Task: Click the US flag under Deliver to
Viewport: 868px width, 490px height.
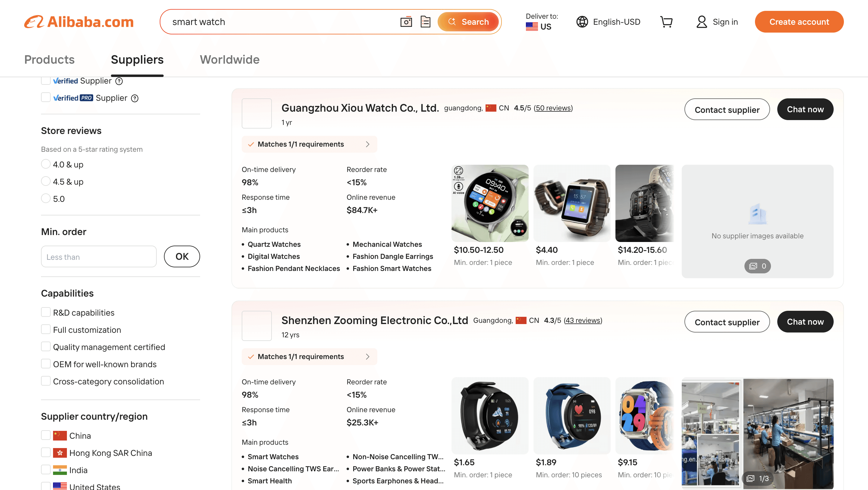Action: coord(531,27)
